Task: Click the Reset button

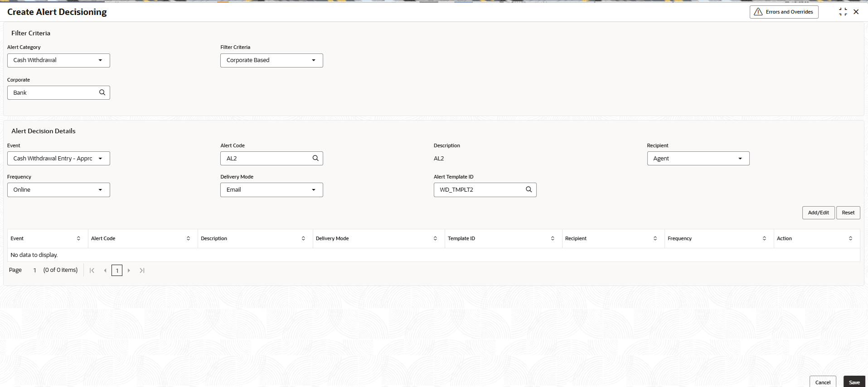Action: pos(848,213)
